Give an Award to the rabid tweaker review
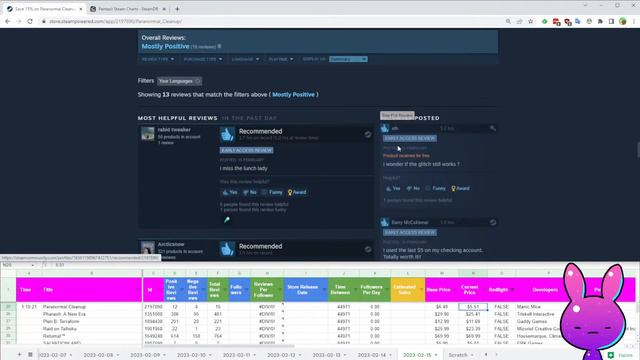Image resolution: width=640 pixels, height=360 pixels. click(x=297, y=192)
